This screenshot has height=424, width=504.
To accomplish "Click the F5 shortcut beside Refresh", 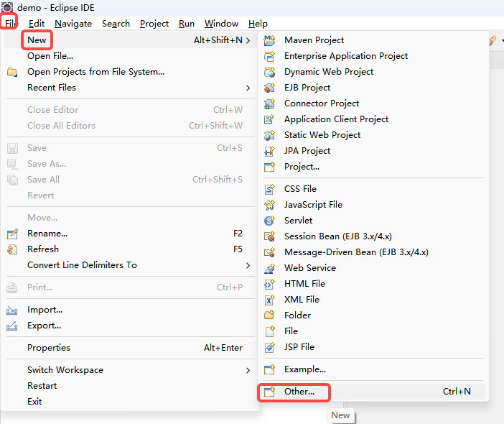I will click(238, 249).
